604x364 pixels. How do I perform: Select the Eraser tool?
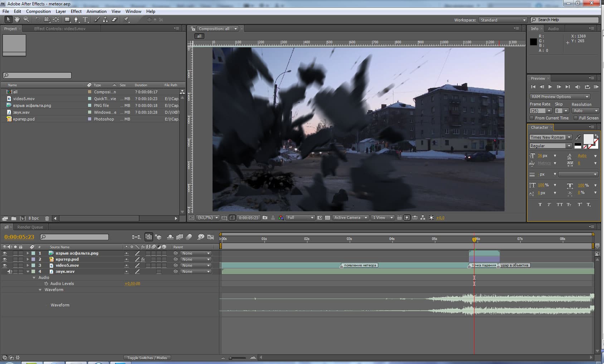[115, 20]
